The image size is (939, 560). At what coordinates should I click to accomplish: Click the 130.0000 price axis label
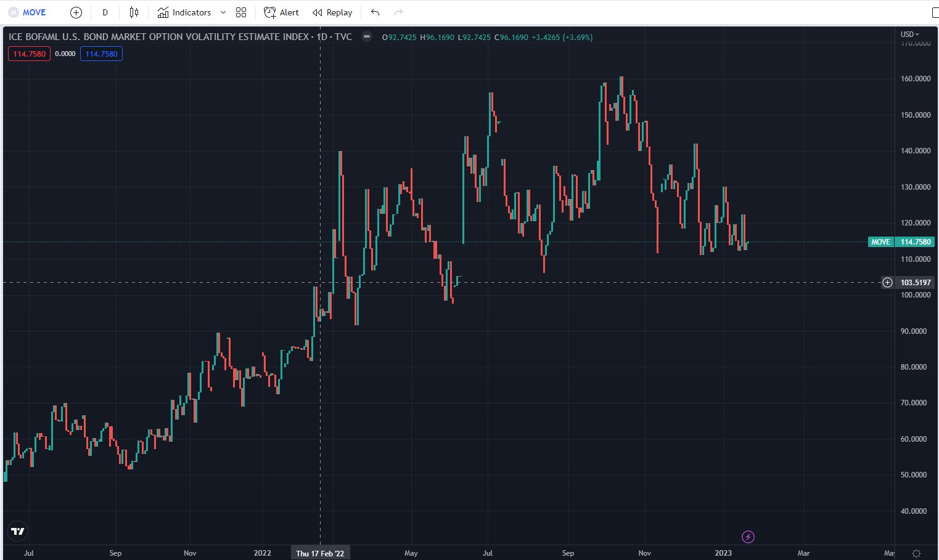tap(916, 187)
